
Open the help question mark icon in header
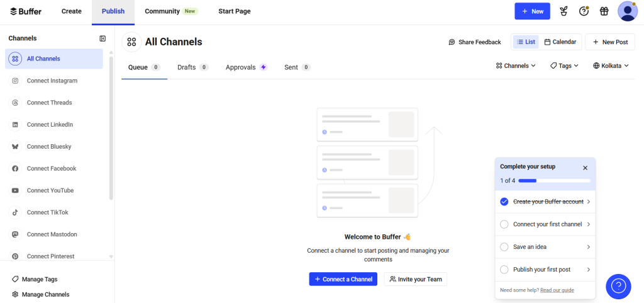pyautogui.click(x=584, y=11)
